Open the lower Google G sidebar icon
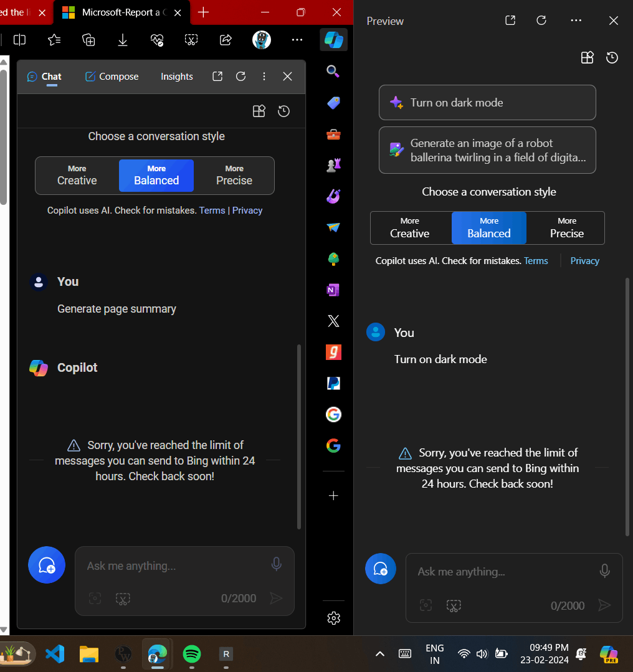Image resolution: width=633 pixels, height=672 pixels. [333, 446]
